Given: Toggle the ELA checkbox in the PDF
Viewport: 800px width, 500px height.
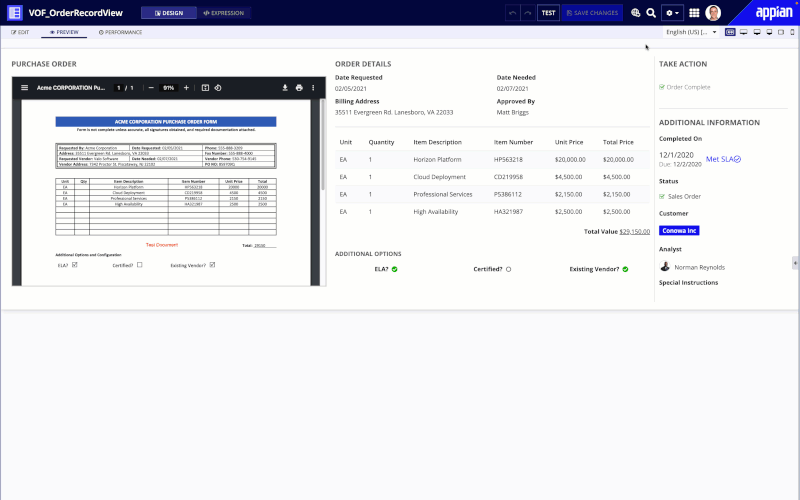Looking at the screenshot, I should coord(74,265).
